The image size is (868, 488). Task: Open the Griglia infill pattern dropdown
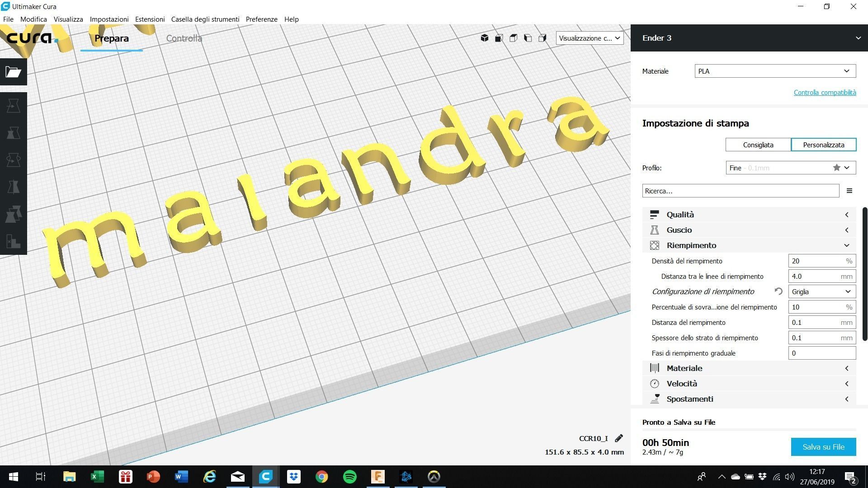[x=822, y=291]
